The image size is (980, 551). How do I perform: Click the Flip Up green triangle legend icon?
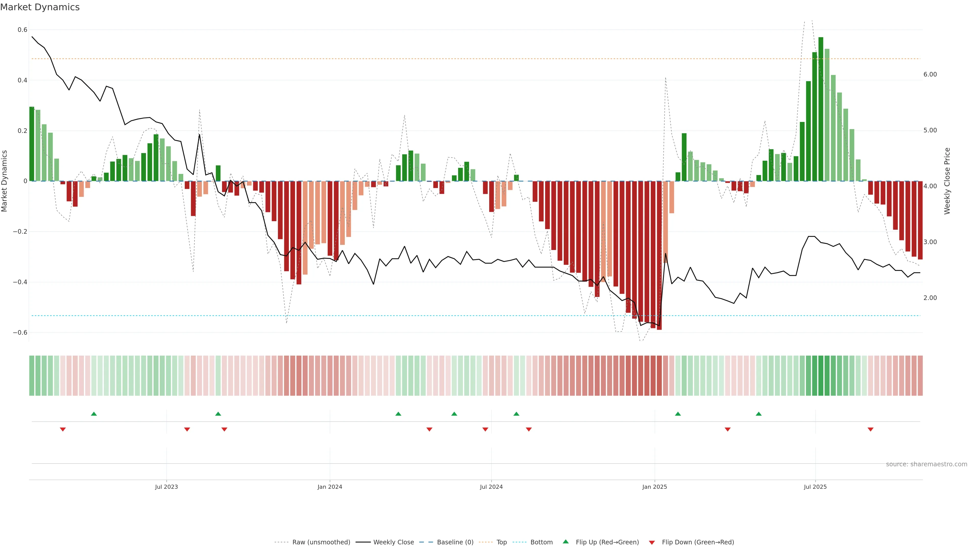point(566,542)
